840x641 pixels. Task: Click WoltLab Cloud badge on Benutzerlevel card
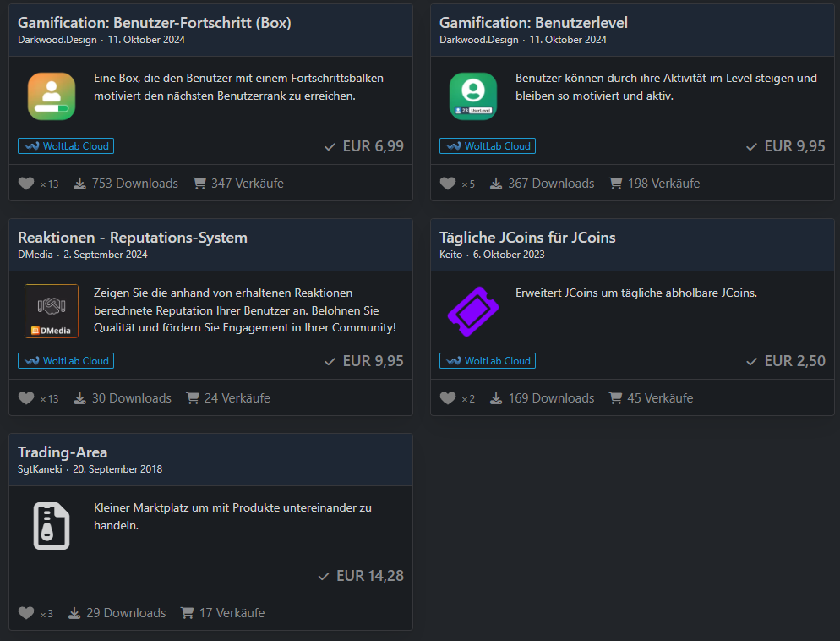pyautogui.click(x=488, y=146)
